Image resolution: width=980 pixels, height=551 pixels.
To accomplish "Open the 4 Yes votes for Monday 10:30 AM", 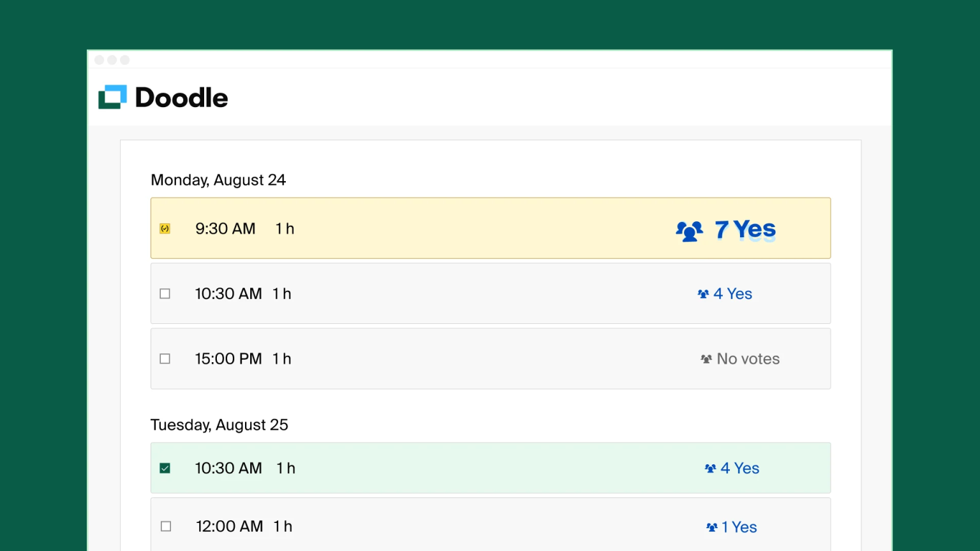I will [732, 293].
